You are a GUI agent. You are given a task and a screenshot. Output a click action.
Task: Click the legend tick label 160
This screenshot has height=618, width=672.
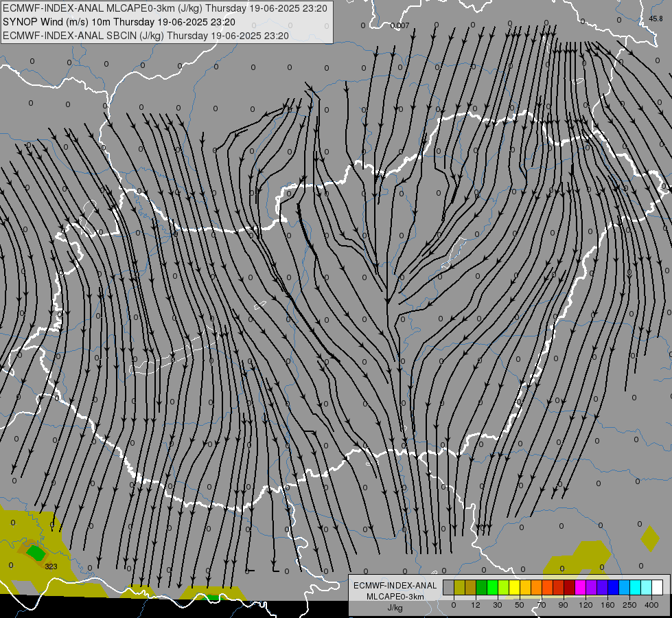coord(607,605)
